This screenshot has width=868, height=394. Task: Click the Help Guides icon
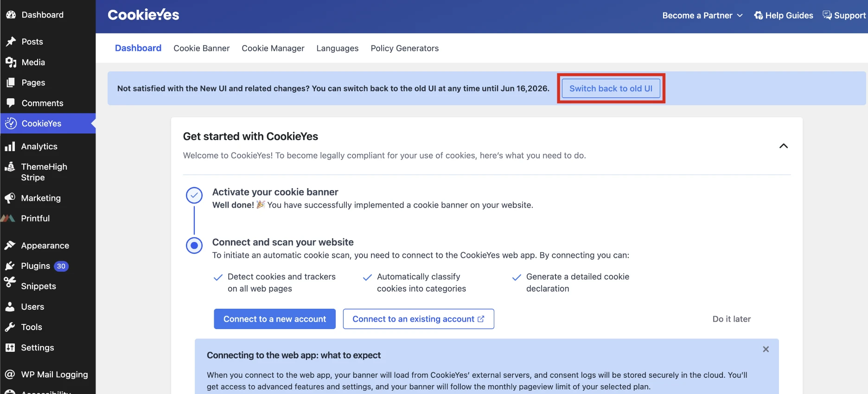pyautogui.click(x=759, y=15)
